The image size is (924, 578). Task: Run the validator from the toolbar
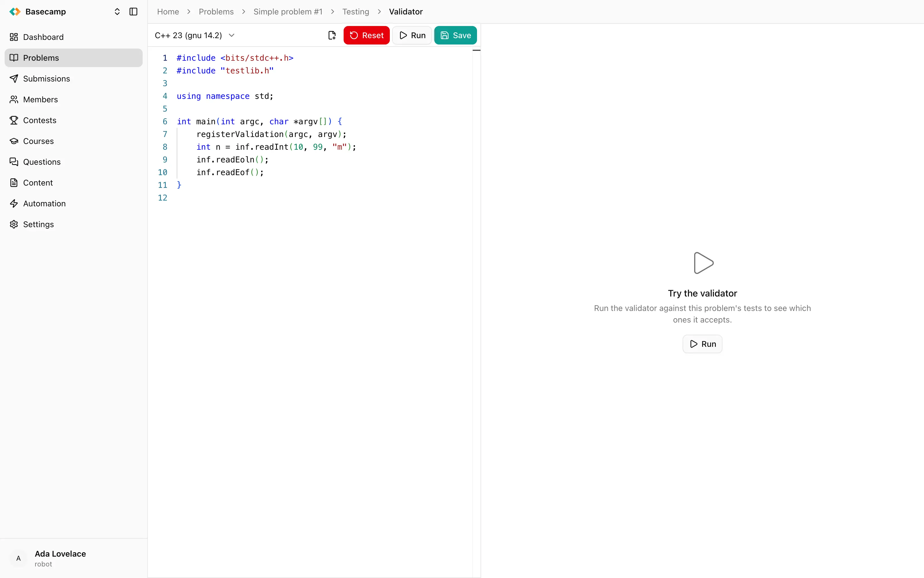pyautogui.click(x=412, y=35)
